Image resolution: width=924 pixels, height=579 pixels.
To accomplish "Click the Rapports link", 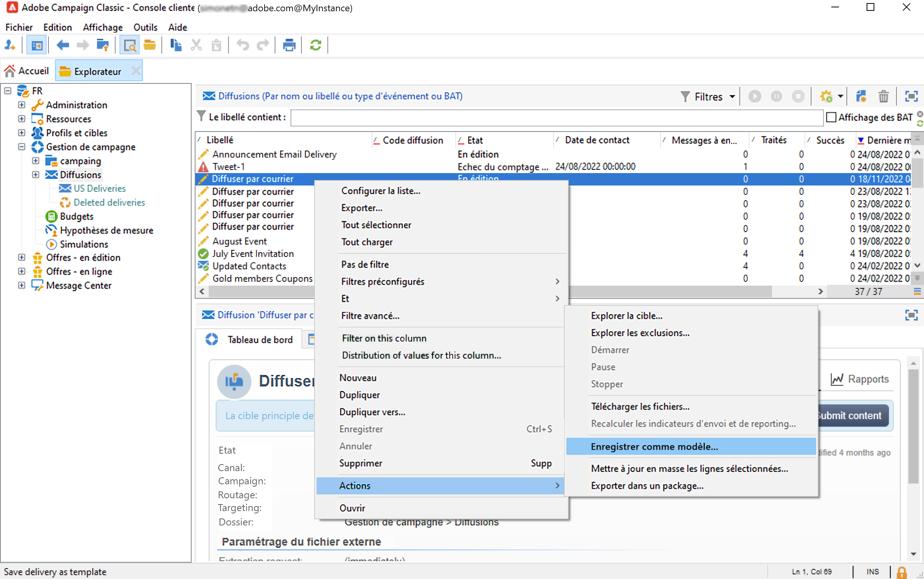I will click(x=868, y=379).
